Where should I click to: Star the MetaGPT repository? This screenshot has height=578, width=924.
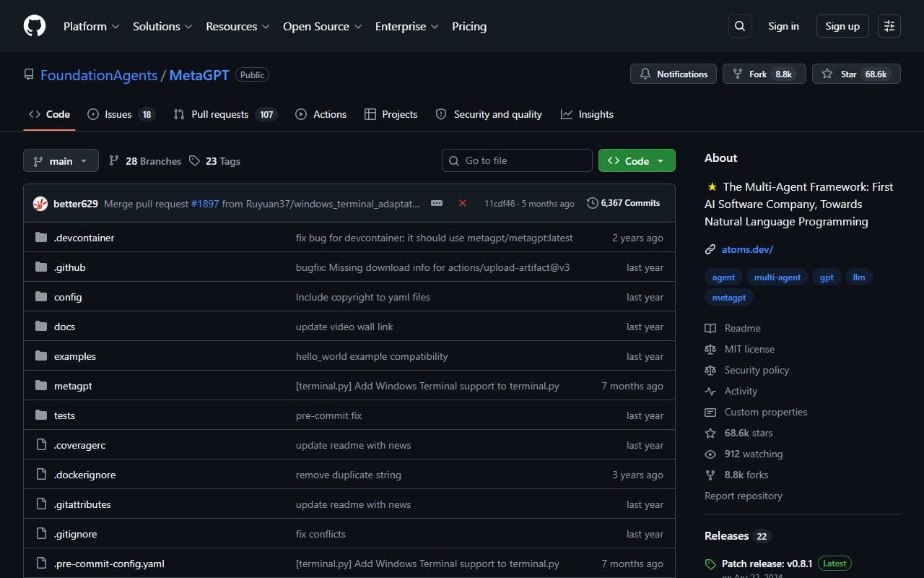point(856,74)
